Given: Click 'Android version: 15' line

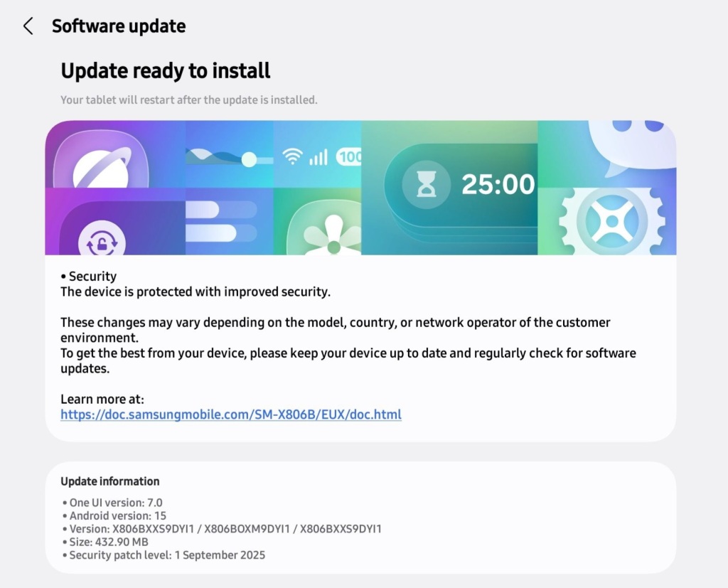Looking at the screenshot, I should click(x=114, y=515).
